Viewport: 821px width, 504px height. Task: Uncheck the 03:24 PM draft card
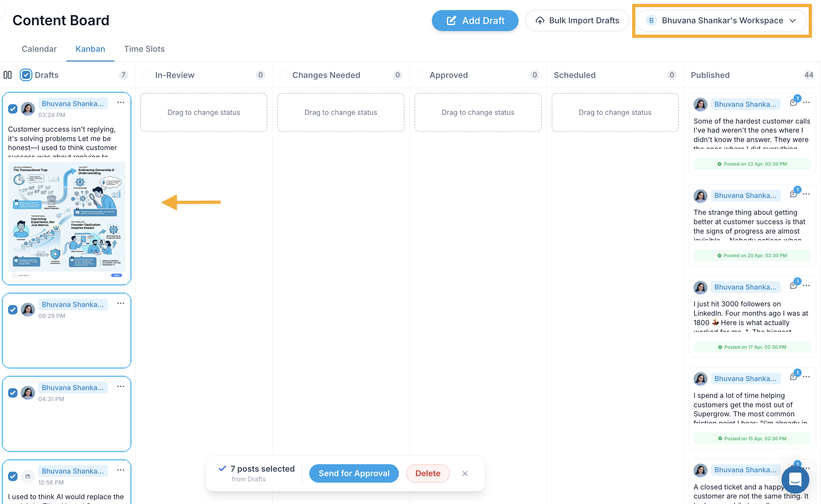click(13, 109)
